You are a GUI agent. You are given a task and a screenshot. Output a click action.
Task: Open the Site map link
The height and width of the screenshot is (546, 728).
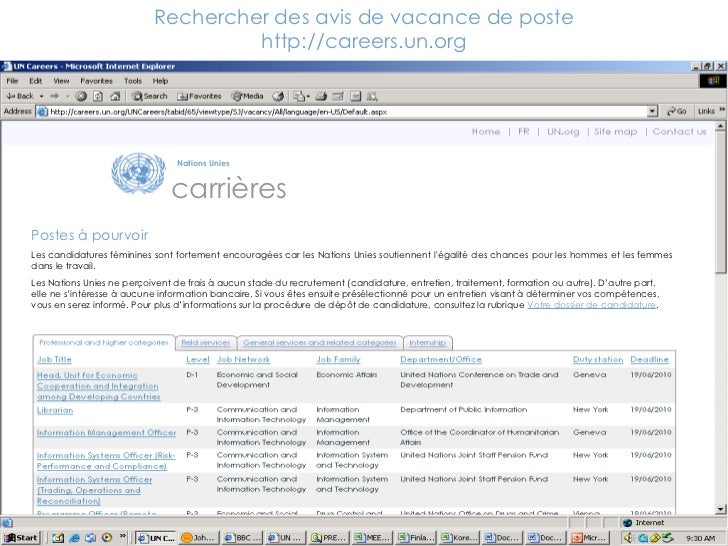[x=616, y=131]
